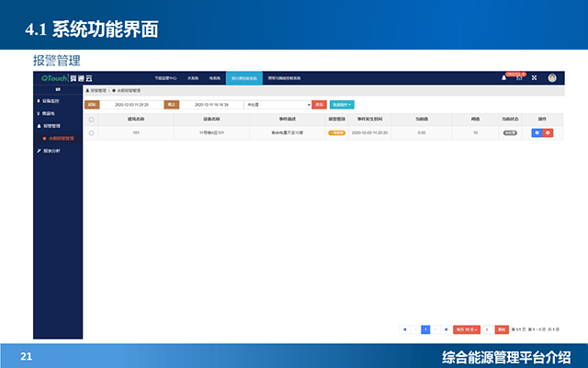
Task: Click the page 1 pagination button
Action: [425, 329]
